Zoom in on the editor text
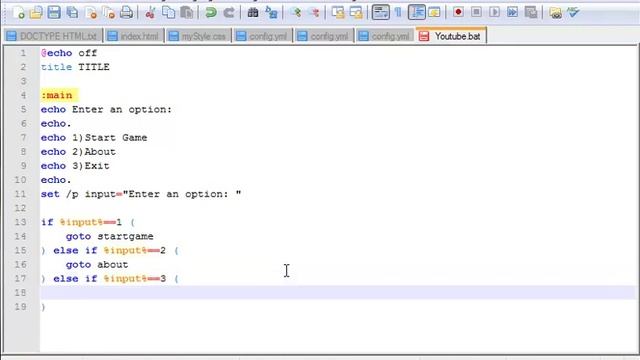 point(296,13)
